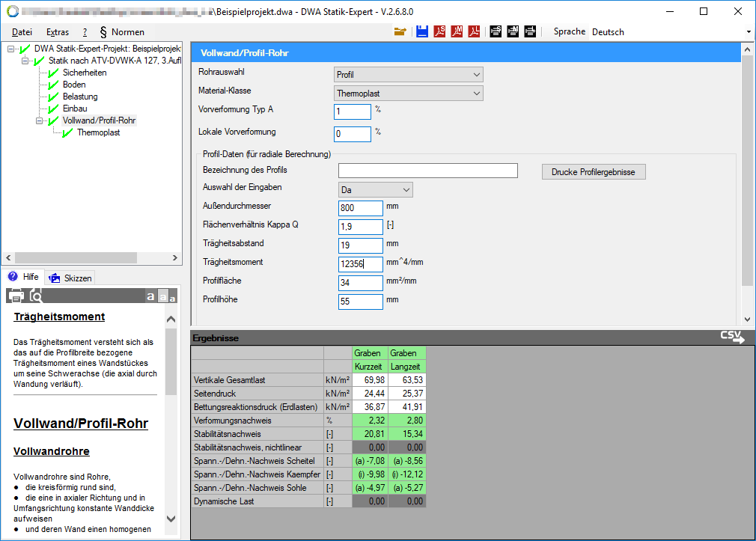The image size is (756, 541).
Task: Click the help panel vertical scrollbar down arrow
Action: tap(171, 518)
